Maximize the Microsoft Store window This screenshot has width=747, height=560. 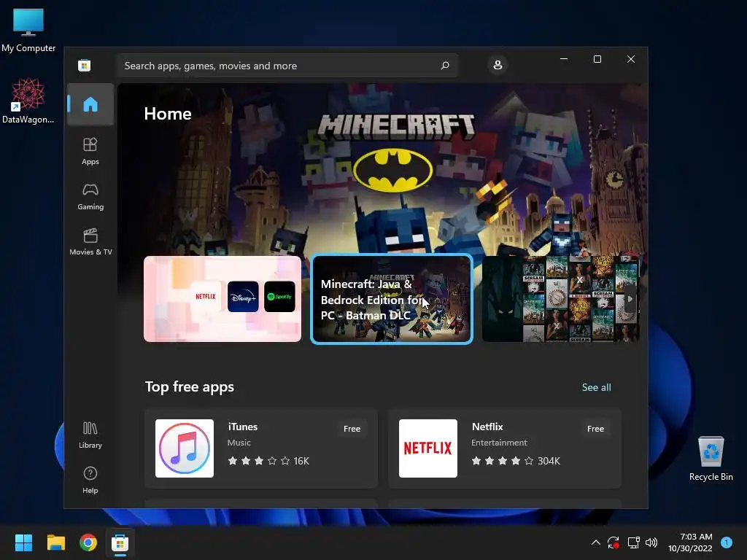pos(597,59)
